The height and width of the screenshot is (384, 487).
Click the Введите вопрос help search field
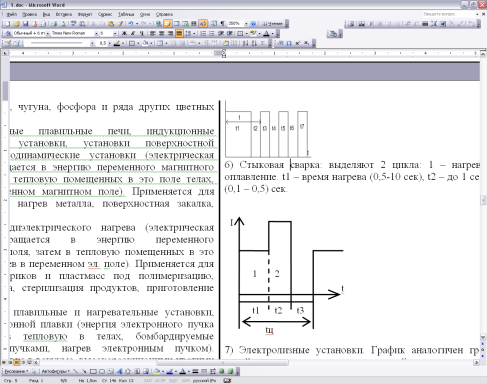tap(448, 14)
